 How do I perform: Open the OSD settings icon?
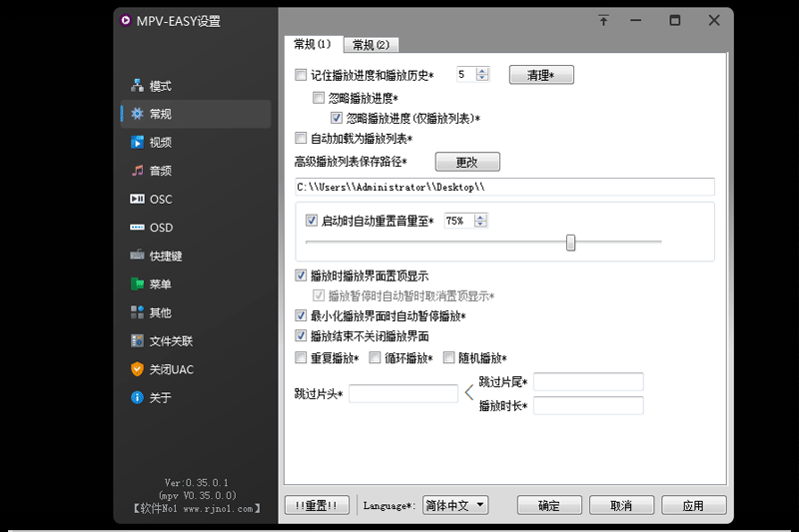(x=137, y=227)
